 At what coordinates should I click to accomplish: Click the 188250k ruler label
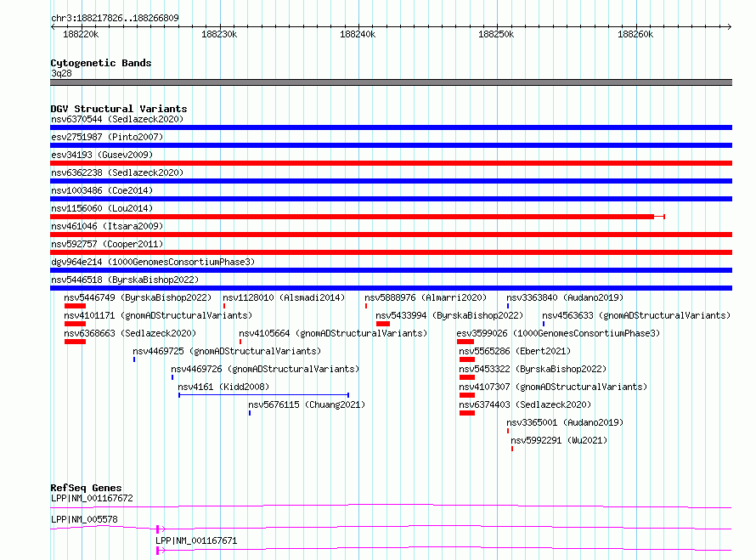click(x=496, y=34)
